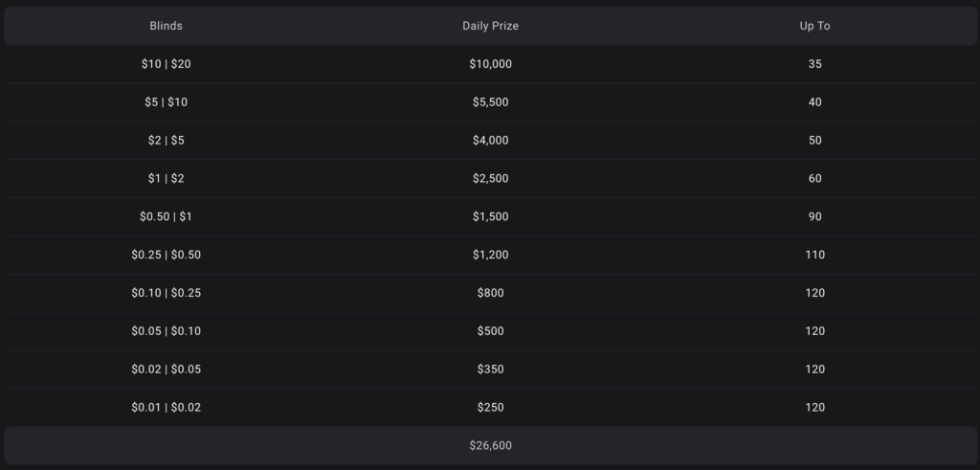Screen dimensions: 980x470
Task: Click the 110 value in Up To column
Action: tap(814, 255)
